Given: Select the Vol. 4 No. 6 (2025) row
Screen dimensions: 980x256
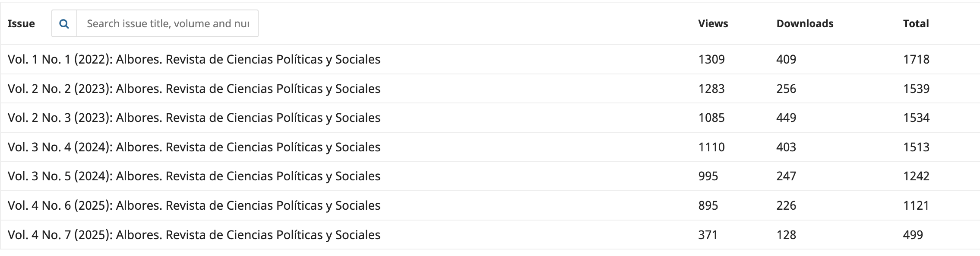Looking at the screenshot, I should click(194, 205).
